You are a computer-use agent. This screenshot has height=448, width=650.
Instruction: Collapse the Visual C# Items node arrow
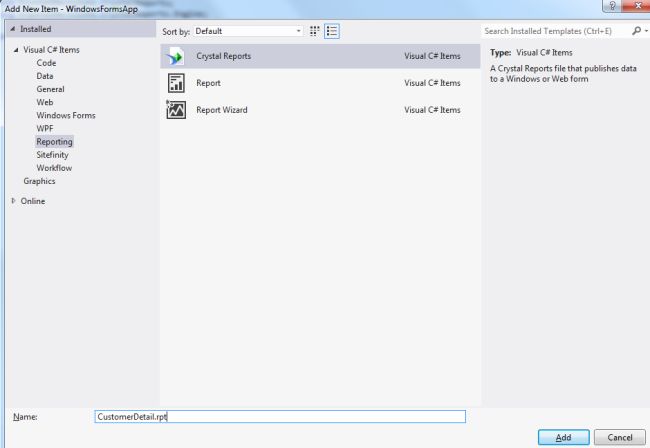(x=16, y=50)
